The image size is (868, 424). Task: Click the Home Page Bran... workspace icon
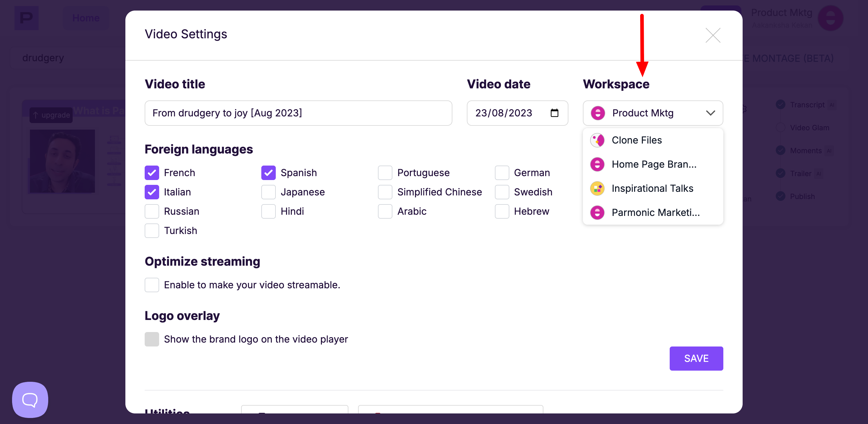click(597, 164)
